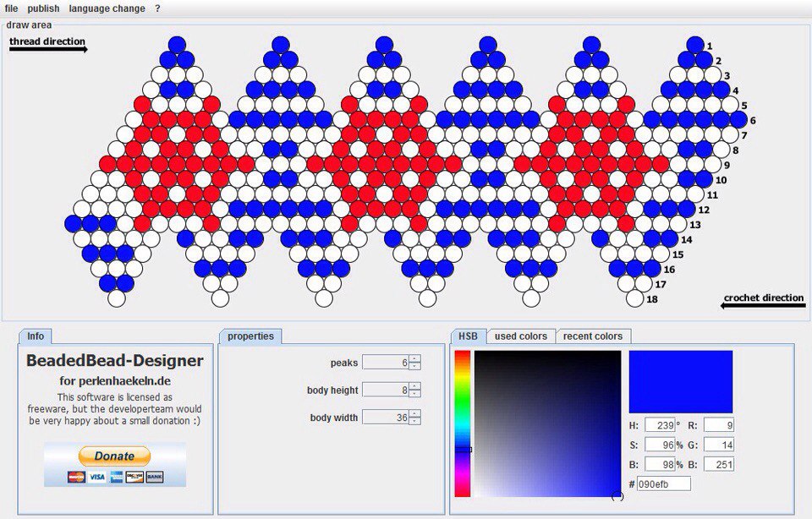Click the blue bead beside row label 1
The image size is (812, 519).
(x=695, y=45)
